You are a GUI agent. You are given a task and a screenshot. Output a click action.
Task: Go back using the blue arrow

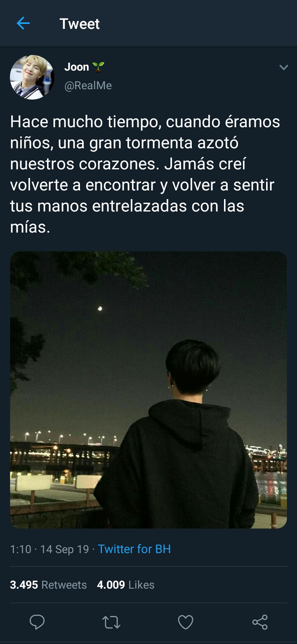coord(23,24)
